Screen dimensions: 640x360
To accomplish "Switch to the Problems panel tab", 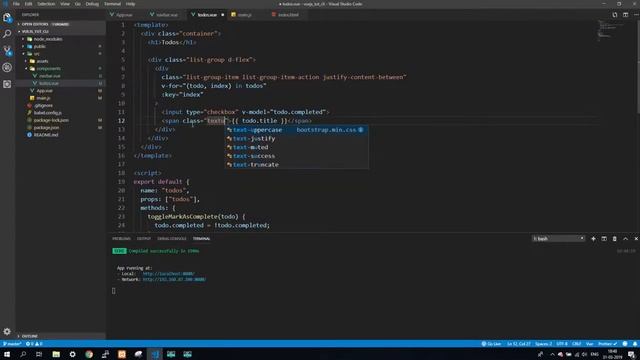I will point(121,238).
